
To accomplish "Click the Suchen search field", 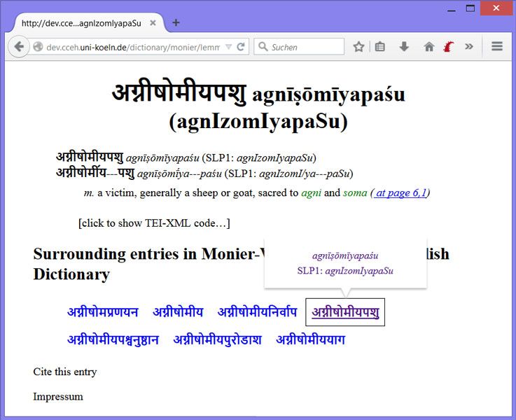I will [x=305, y=47].
